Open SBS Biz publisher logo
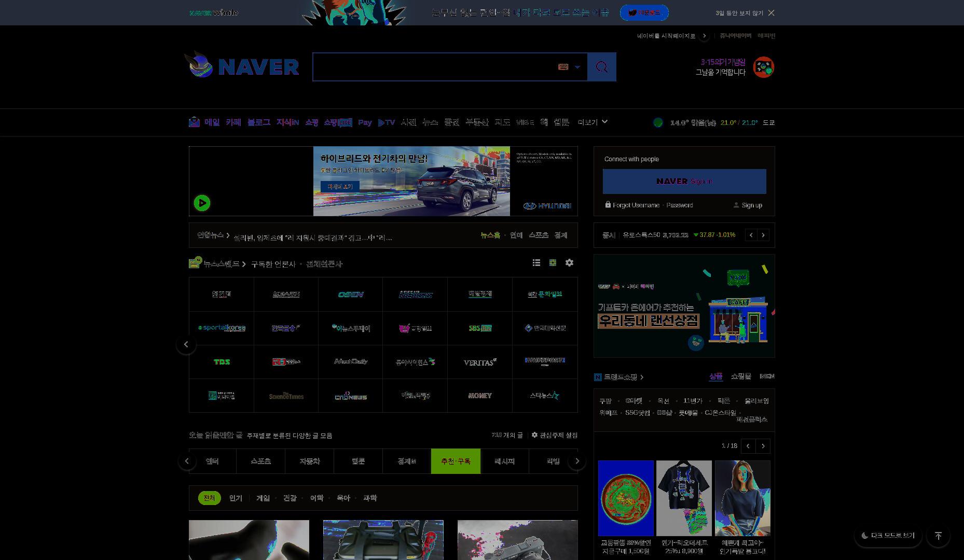 click(x=480, y=328)
